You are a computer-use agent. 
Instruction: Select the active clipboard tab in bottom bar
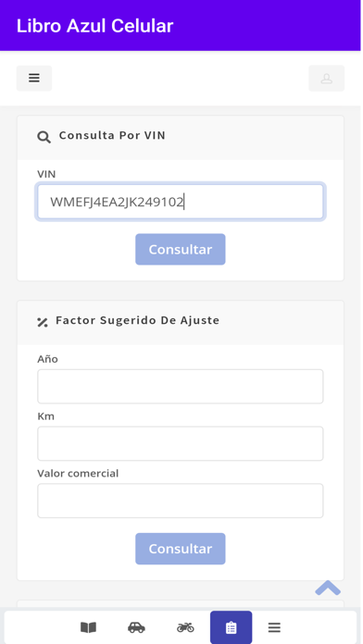pyautogui.click(x=231, y=627)
